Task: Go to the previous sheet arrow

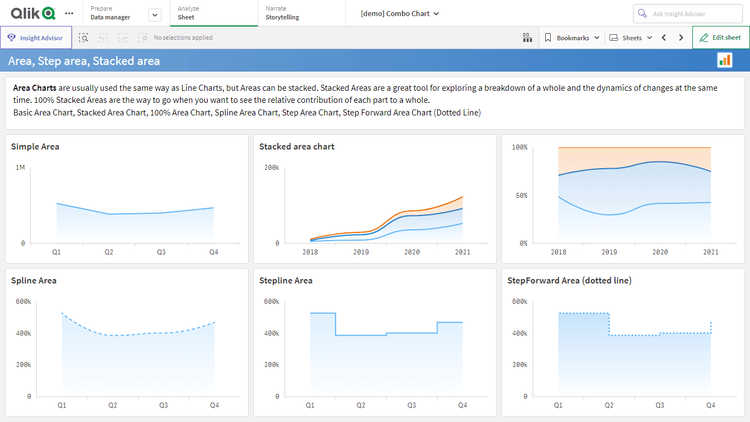Action: [x=663, y=37]
